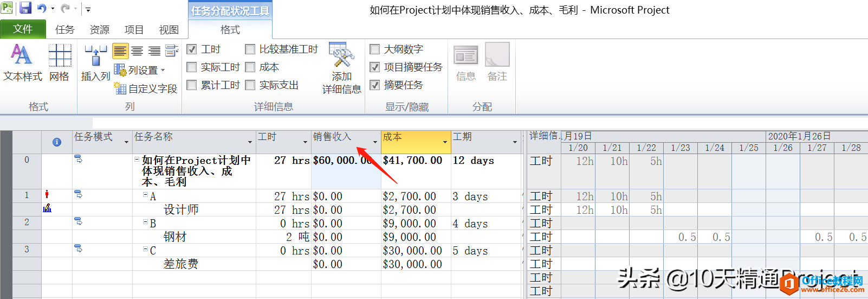868x299 pixels.
Task: Switch to the 任务 ribbon tab
Action: click(x=64, y=30)
